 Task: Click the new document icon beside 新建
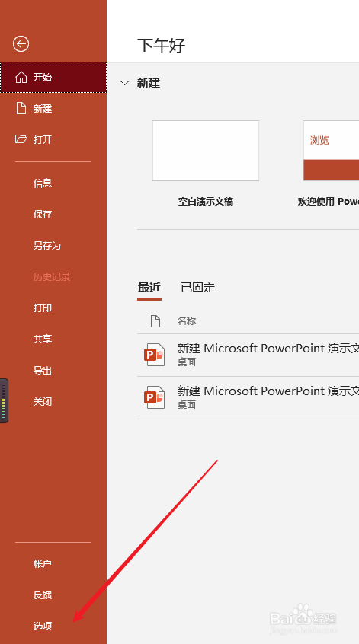[21, 108]
